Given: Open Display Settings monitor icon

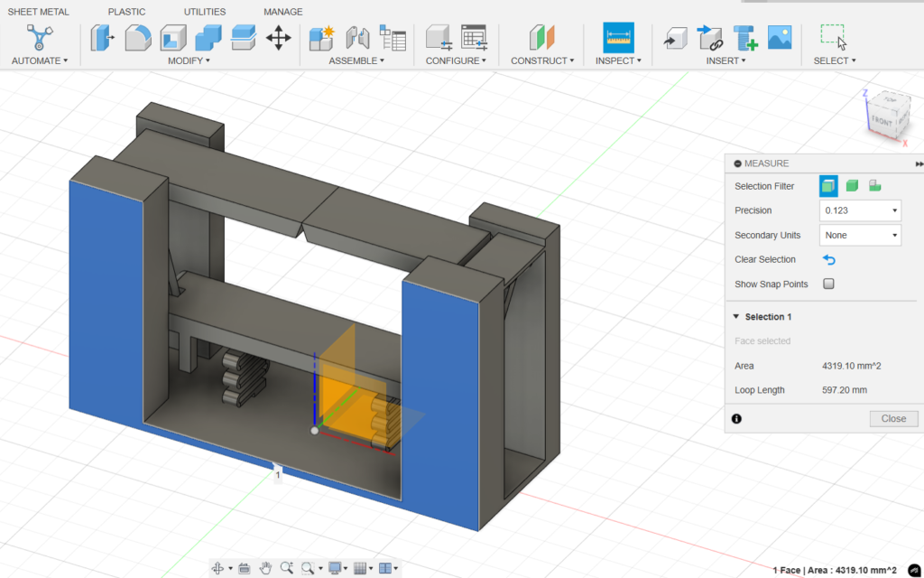Looking at the screenshot, I should click(x=335, y=568).
